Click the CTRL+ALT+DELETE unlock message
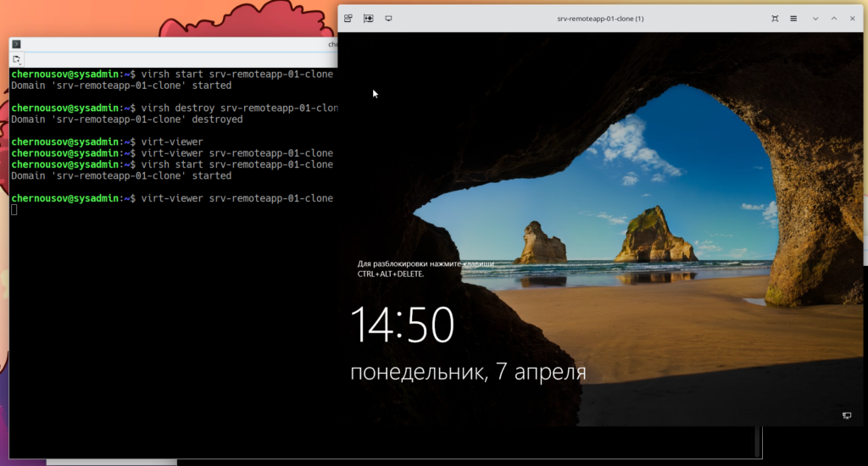The height and width of the screenshot is (466, 868). click(x=424, y=269)
